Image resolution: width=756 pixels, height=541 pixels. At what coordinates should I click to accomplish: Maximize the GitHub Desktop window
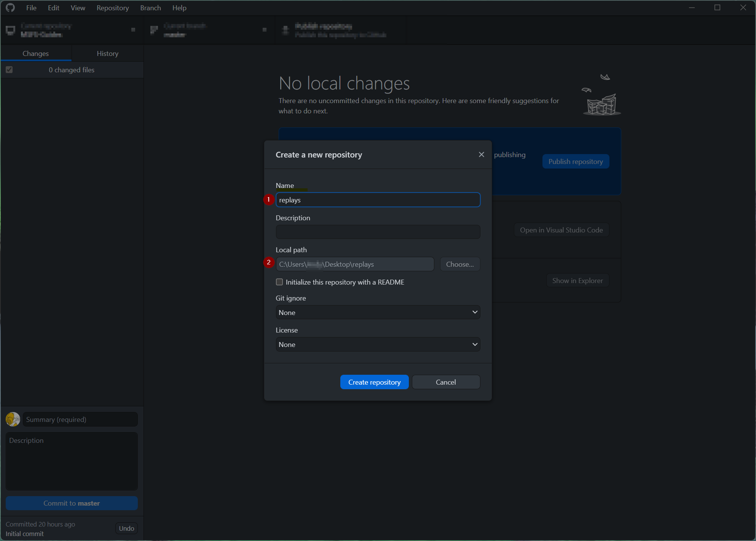click(717, 8)
